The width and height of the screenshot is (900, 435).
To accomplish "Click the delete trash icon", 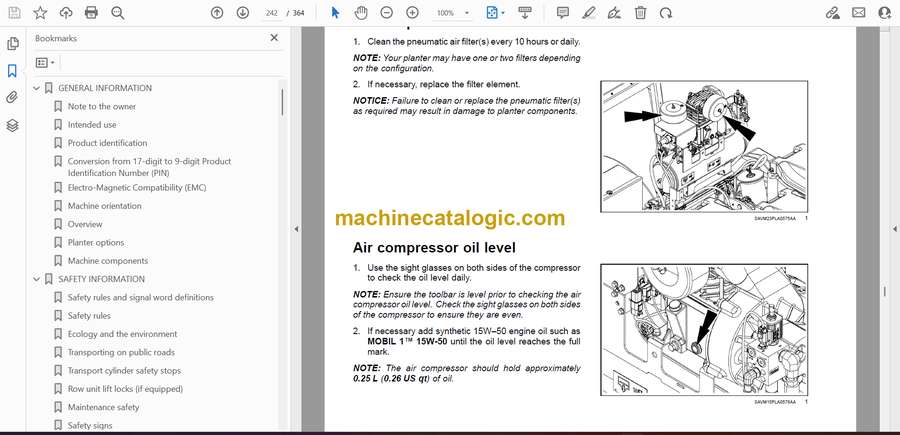I will 640,13.
